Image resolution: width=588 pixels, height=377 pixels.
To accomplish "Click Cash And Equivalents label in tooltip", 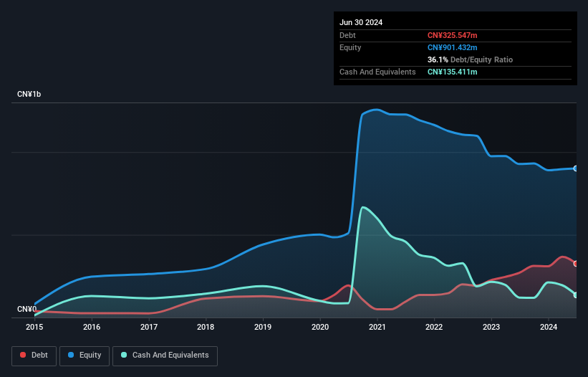I will pyautogui.click(x=377, y=72).
